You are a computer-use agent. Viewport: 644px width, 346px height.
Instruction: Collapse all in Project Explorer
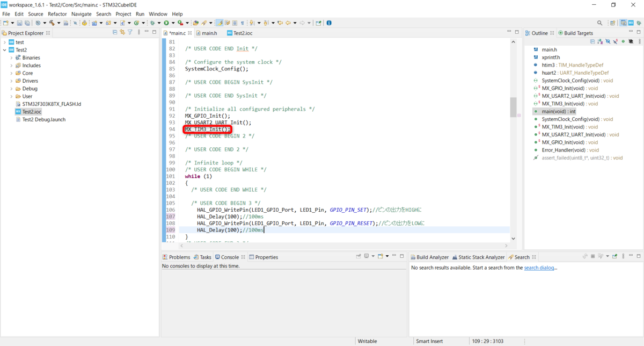click(x=114, y=33)
